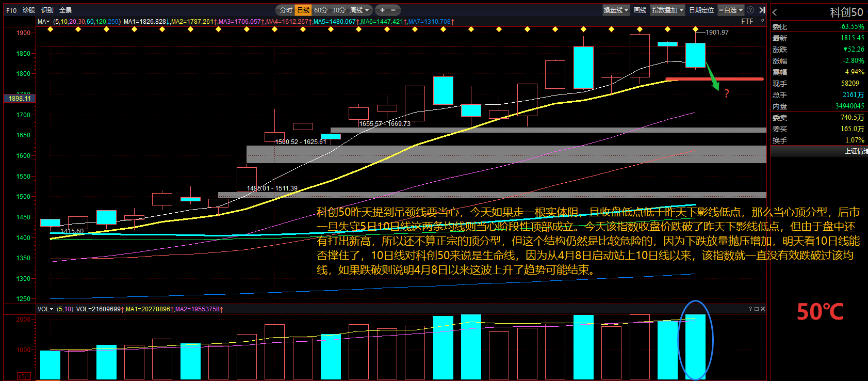Screen dimensions: 868x381
Task: Click the gap label 1495.01 - 1511.39
Action: 272,188
